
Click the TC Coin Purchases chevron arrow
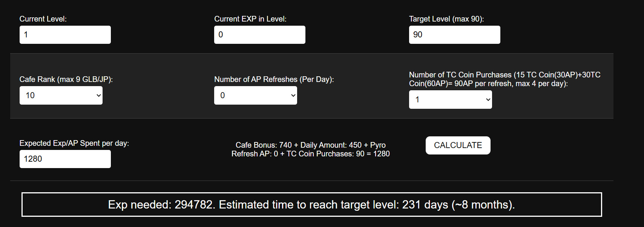(x=488, y=100)
